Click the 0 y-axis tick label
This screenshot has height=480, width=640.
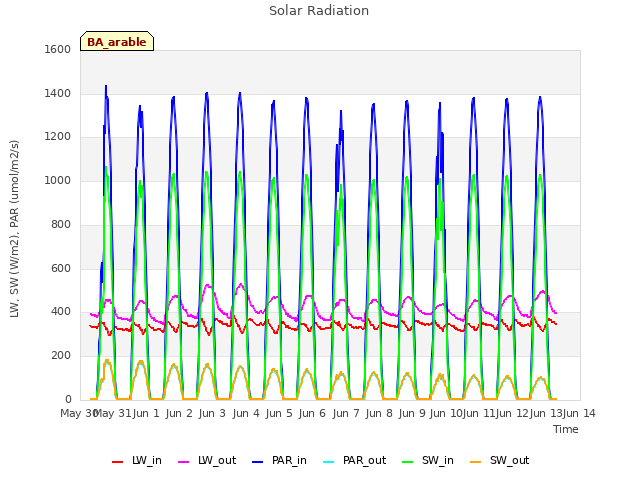click(68, 399)
